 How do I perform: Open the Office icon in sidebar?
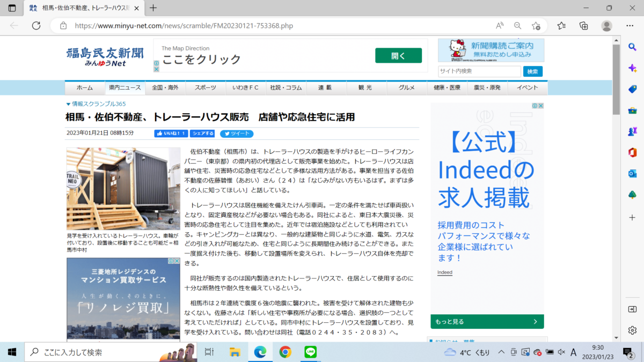click(x=632, y=152)
